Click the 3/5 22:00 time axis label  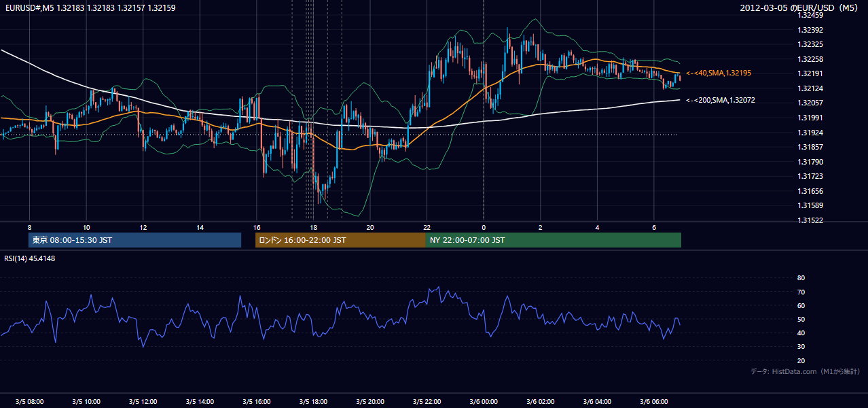tap(427, 402)
